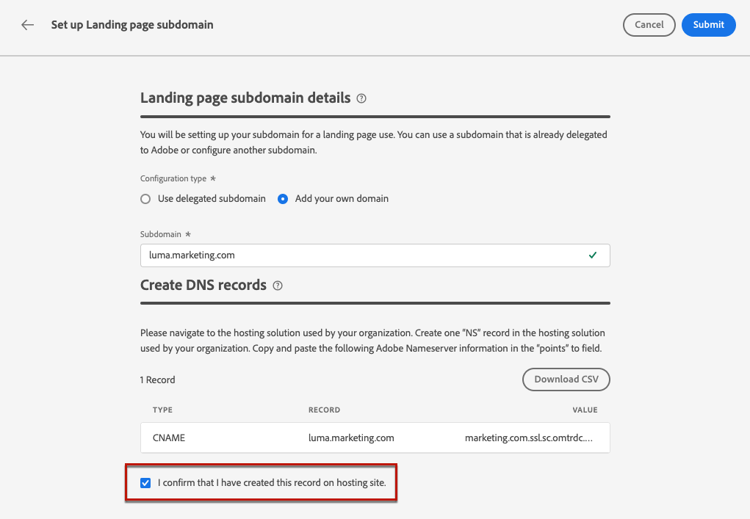Viewport: 750px width, 519px height.
Task: Open help icon beside Landing page subdomain details
Action: click(362, 99)
